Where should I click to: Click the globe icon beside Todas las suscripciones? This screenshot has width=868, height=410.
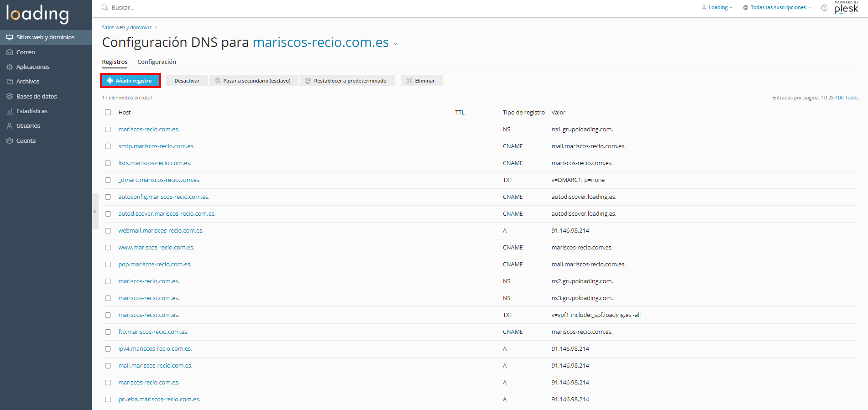click(746, 8)
